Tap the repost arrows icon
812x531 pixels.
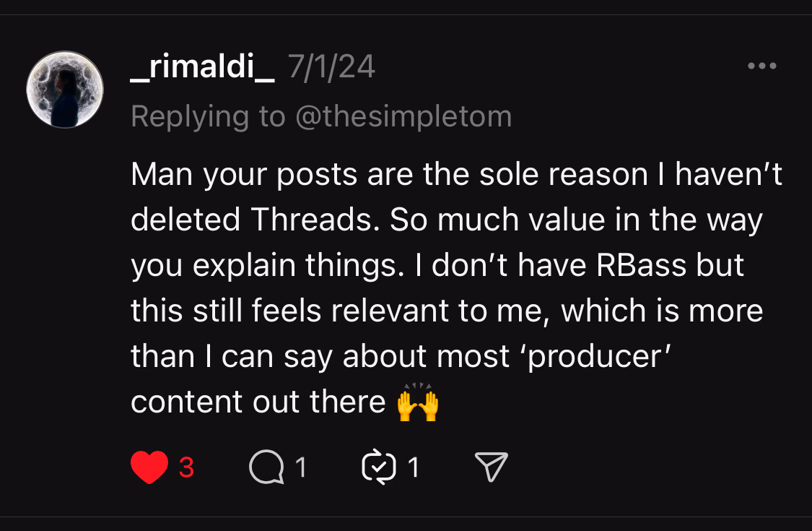[x=378, y=468]
